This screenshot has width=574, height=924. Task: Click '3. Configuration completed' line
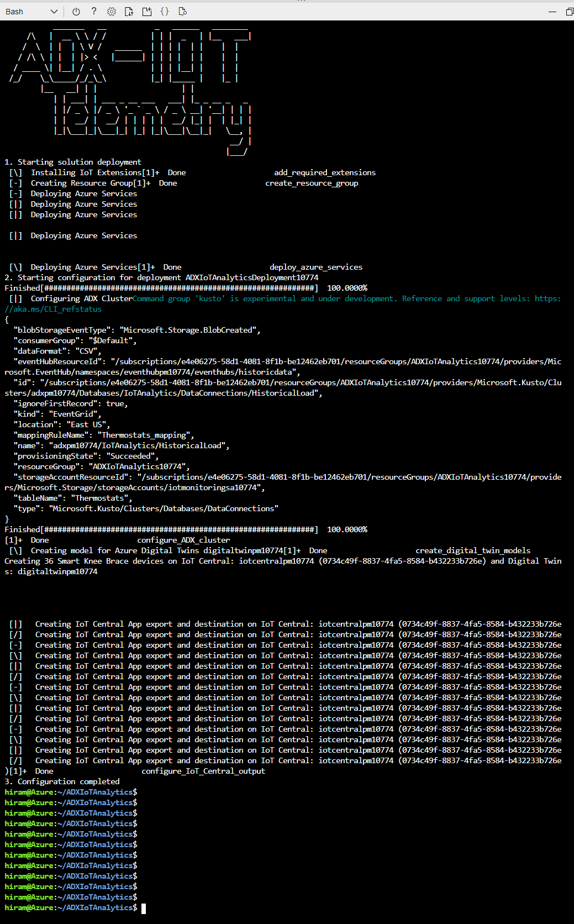tap(62, 781)
